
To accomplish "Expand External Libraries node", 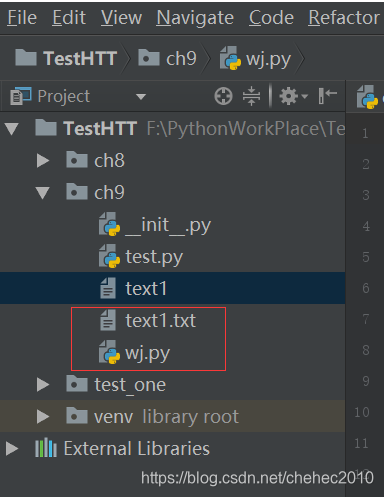I will pos(12,449).
